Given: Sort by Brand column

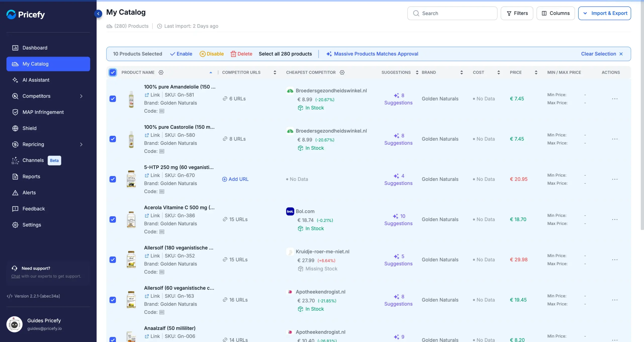Looking at the screenshot, I should (461, 72).
